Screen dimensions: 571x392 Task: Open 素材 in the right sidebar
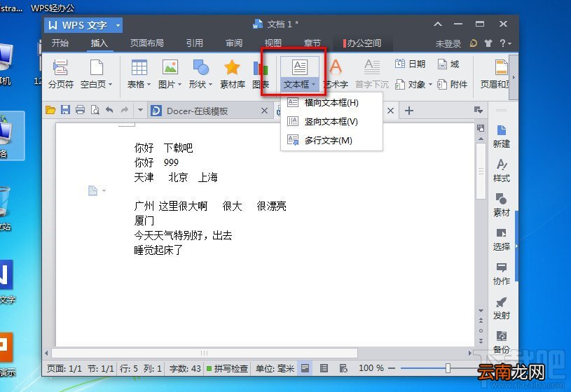(x=502, y=205)
